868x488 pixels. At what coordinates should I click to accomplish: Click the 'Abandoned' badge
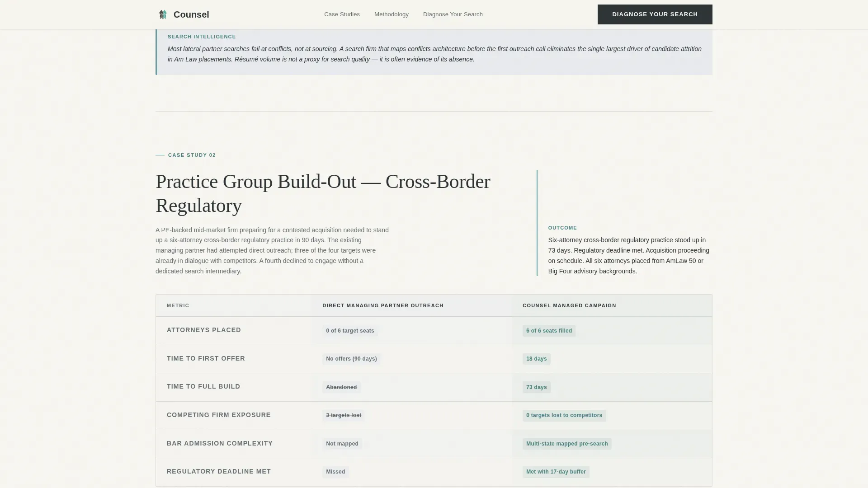pos(341,387)
